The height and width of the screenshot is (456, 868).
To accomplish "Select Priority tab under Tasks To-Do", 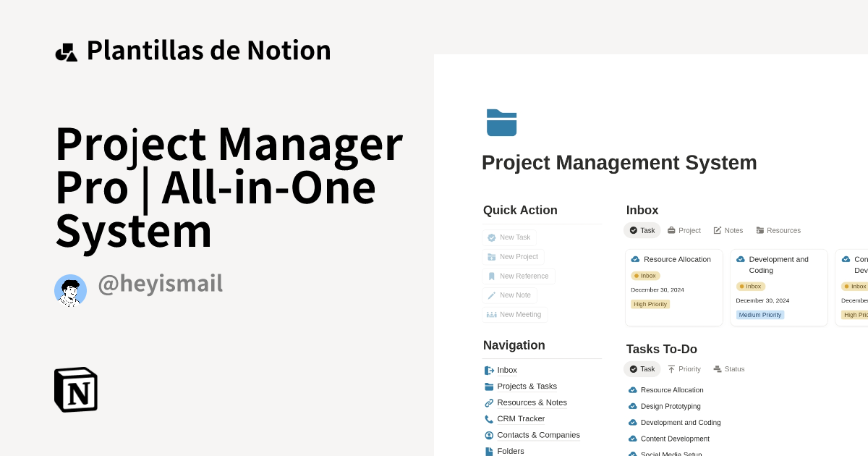I will tap(684, 369).
